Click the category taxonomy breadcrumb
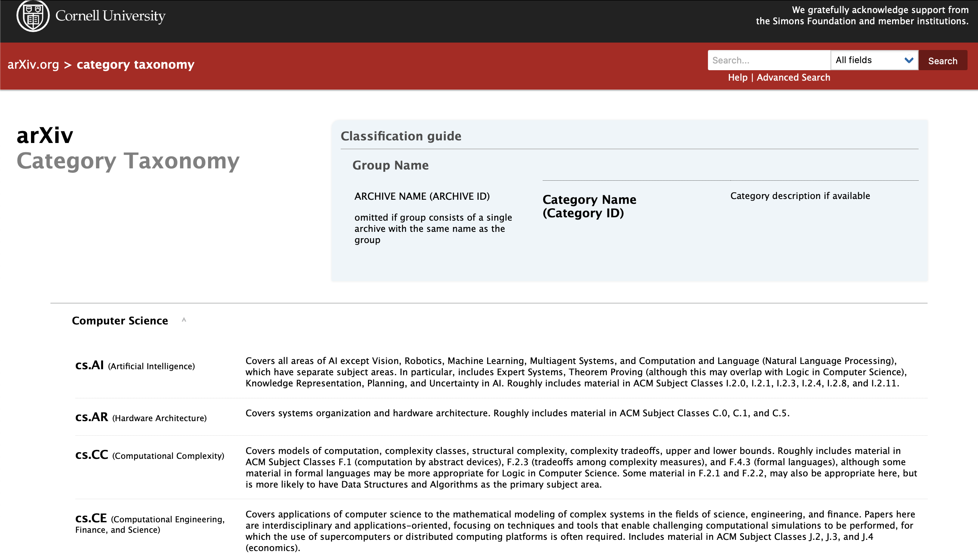 pos(136,65)
